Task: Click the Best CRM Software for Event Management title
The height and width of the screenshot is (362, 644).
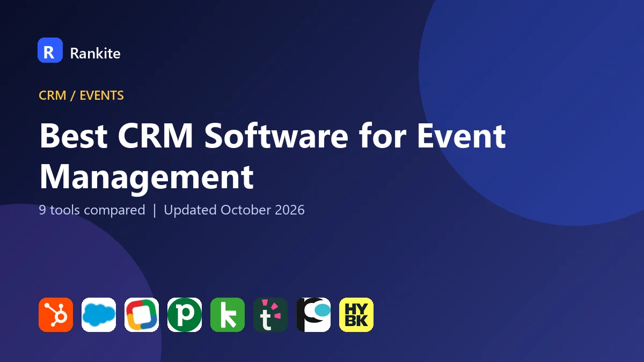Action: (273, 156)
